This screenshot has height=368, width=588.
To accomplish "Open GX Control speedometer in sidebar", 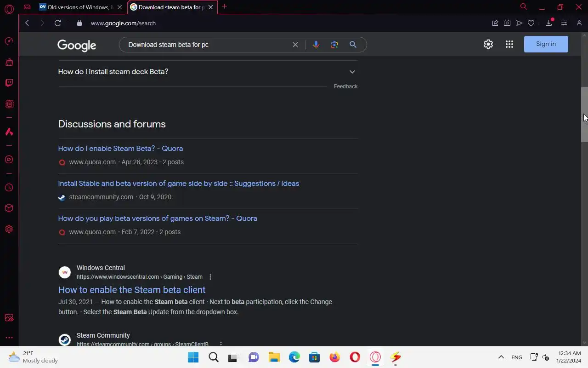I will tap(9, 41).
